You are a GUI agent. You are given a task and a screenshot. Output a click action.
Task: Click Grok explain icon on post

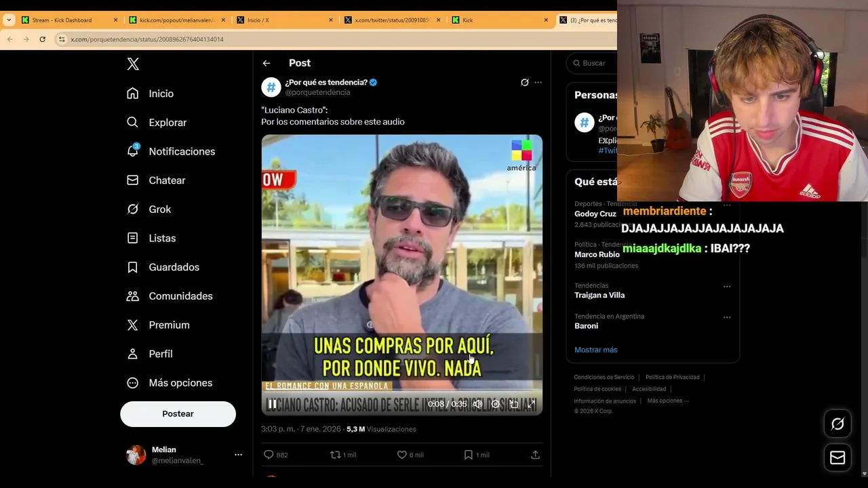click(x=524, y=83)
